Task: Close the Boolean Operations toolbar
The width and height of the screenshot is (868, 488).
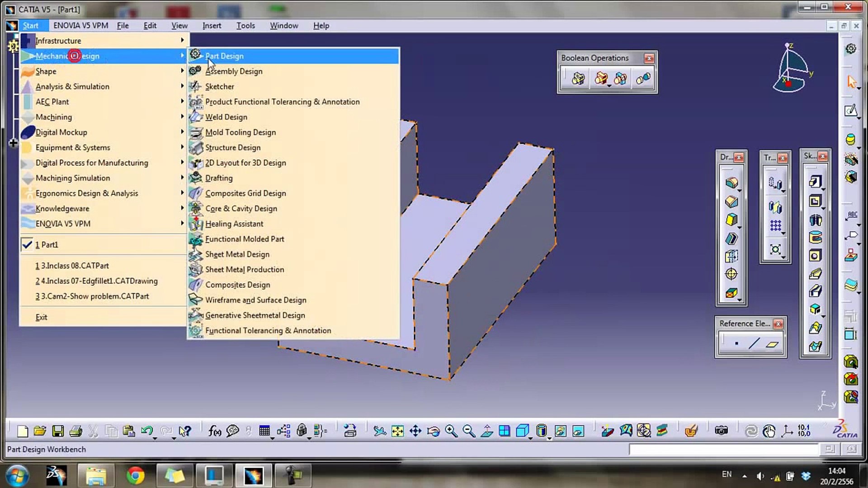Action: coord(649,58)
